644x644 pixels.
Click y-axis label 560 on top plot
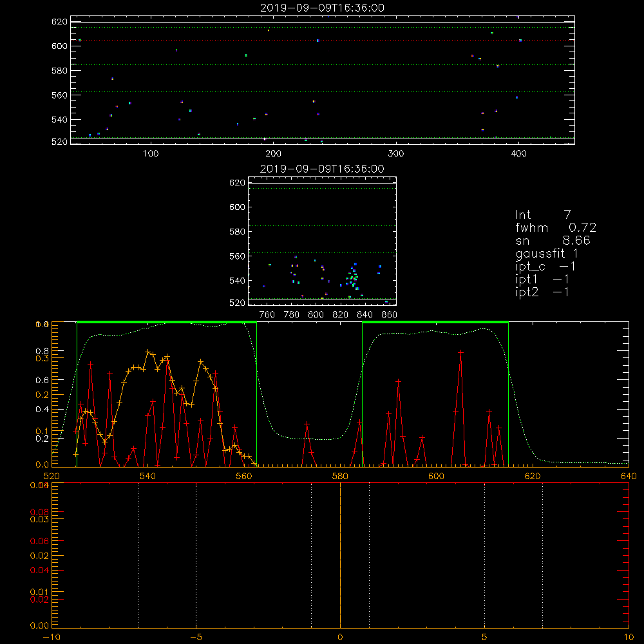59,95
